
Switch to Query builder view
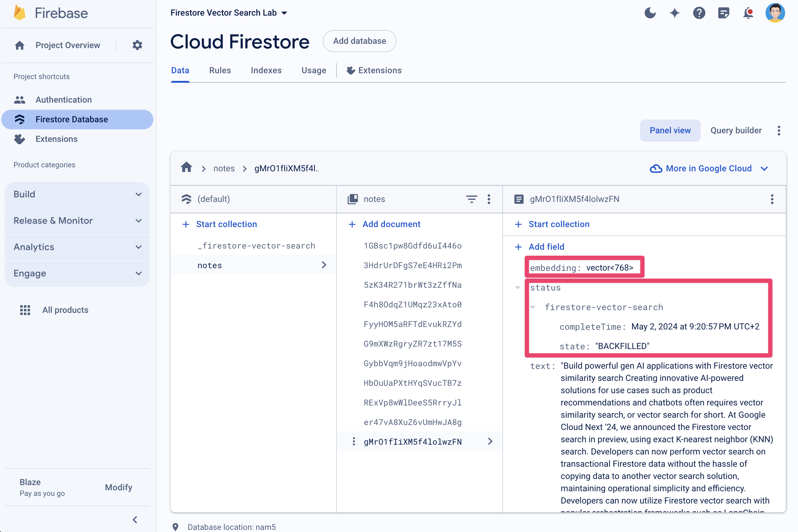point(735,131)
